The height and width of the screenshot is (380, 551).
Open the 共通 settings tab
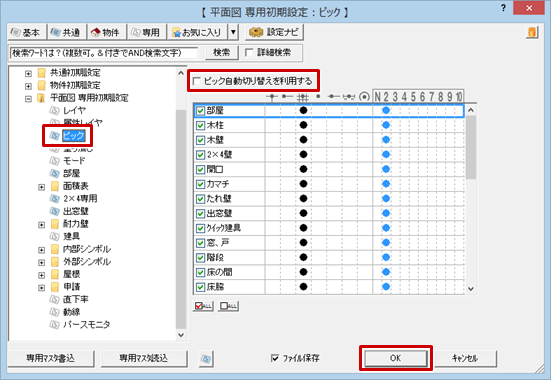point(67,32)
